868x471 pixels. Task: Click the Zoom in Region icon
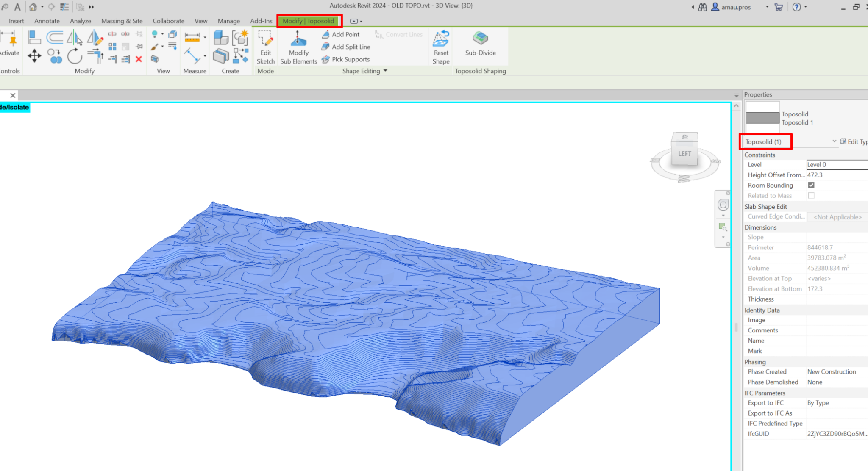click(723, 227)
